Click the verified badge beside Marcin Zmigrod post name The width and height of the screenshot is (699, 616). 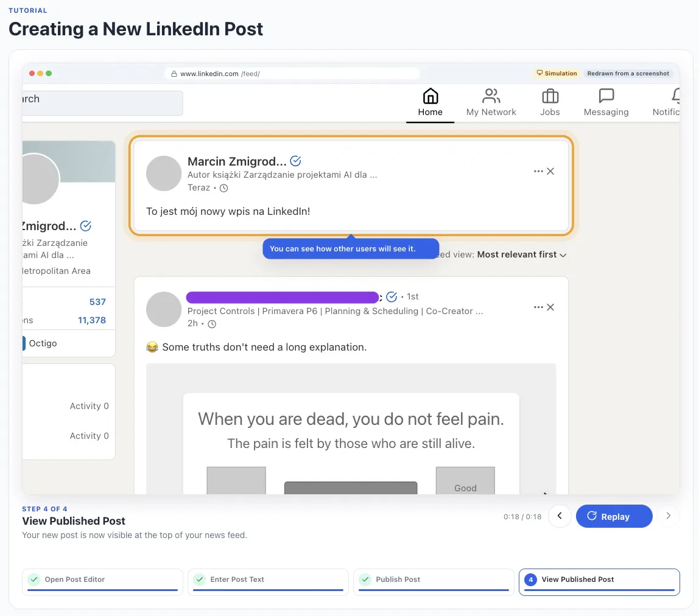coord(295,161)
